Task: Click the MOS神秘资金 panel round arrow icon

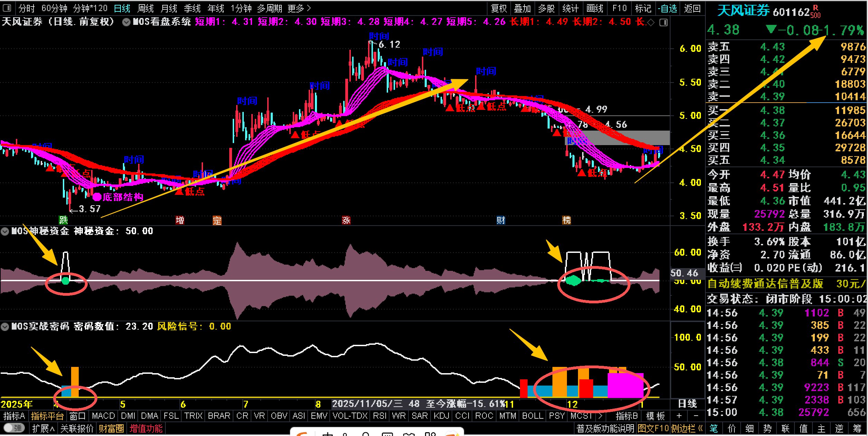Action: point(5,231)
